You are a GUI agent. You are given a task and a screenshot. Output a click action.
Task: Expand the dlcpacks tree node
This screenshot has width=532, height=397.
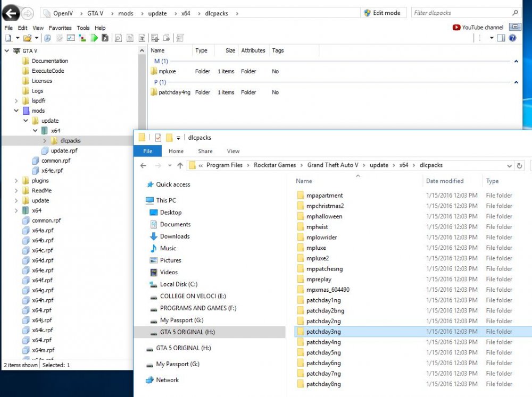[44, 141]
